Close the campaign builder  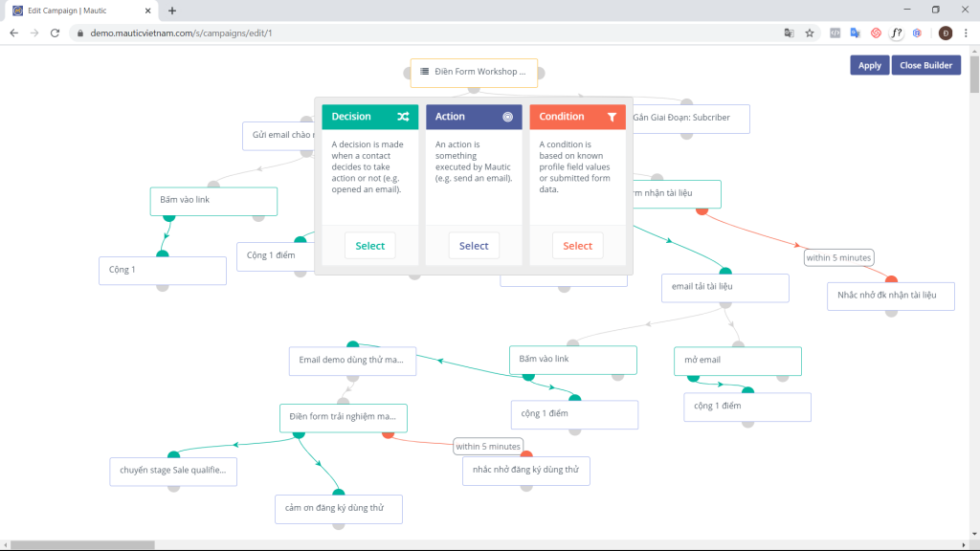tap(925, 65)
